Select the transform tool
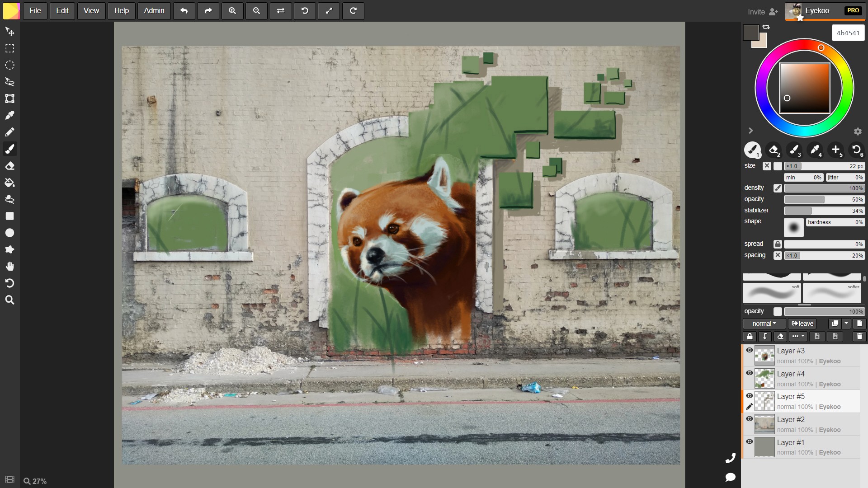868x488 pixels. tap(9, 99)
